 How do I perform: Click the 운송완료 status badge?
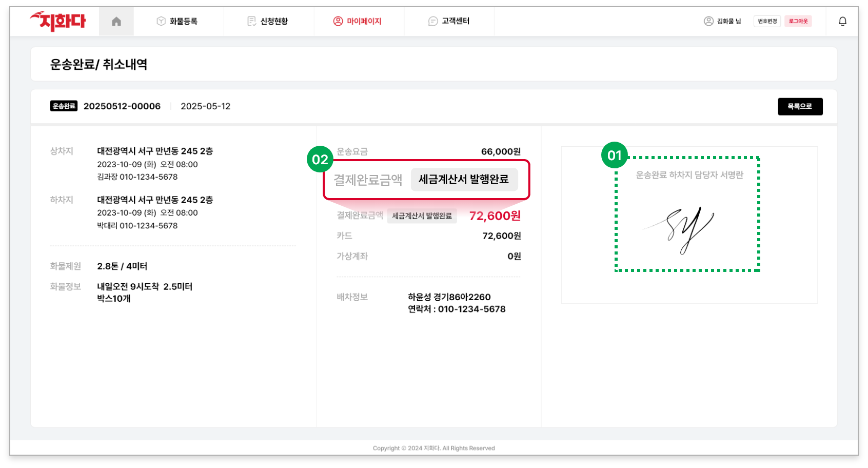64,106
